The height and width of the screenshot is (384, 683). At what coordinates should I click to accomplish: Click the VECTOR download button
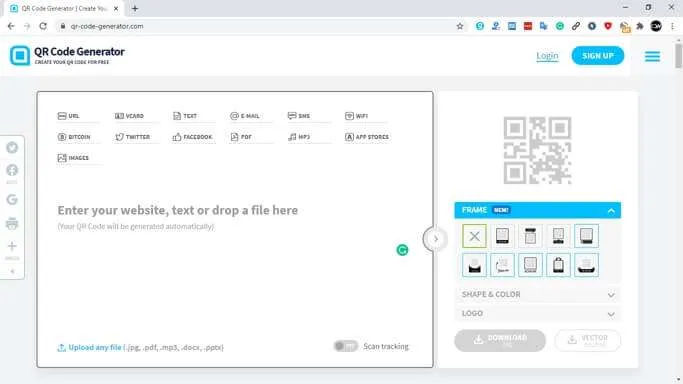588,340
